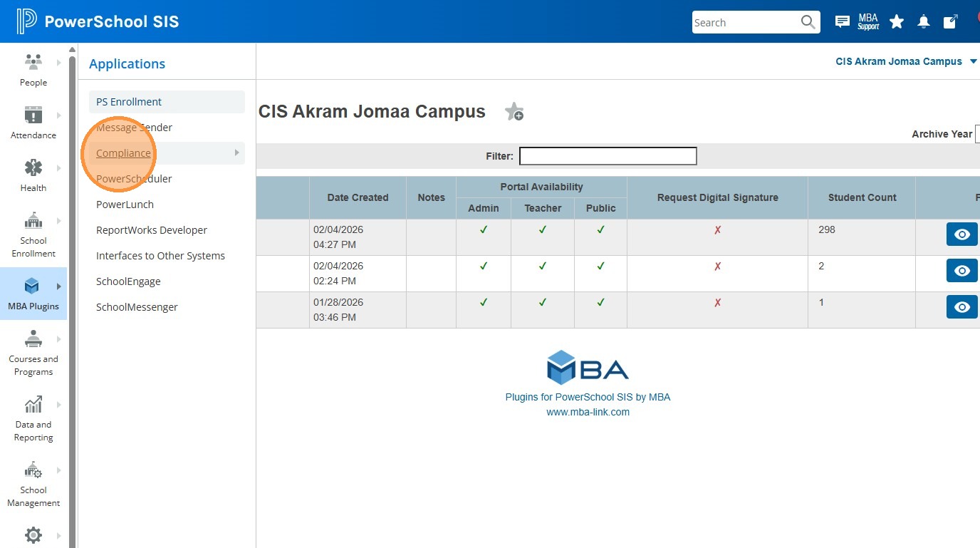Open the messages chat icon in header
This screenshot has width=980, height=548.
(x=843, y=22)
